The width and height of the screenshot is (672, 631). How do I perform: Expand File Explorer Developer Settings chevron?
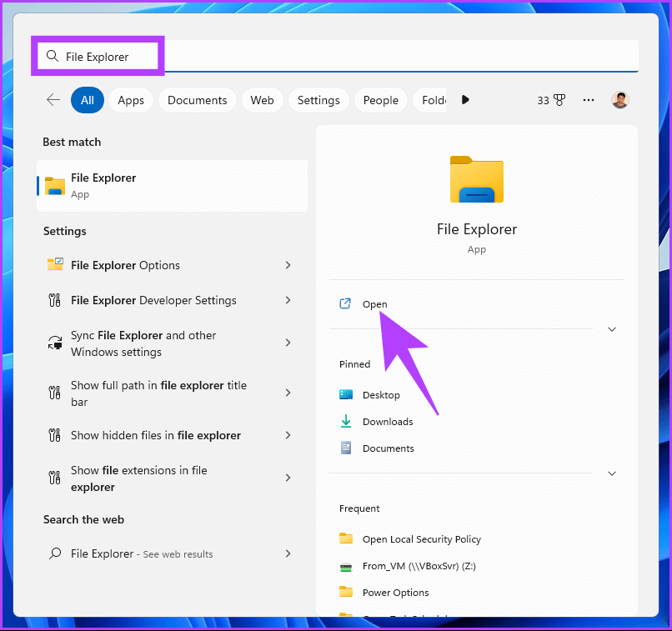(288, 300)
